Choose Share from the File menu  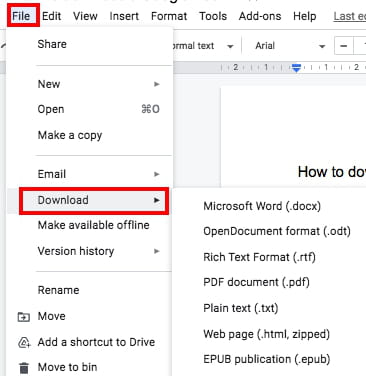pyautogui.click(x=89, y=44)
